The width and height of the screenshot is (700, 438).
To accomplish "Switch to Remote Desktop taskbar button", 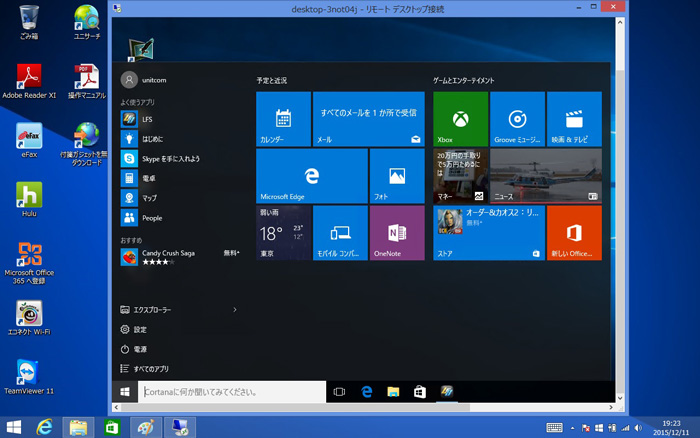I will pos(180,427).
